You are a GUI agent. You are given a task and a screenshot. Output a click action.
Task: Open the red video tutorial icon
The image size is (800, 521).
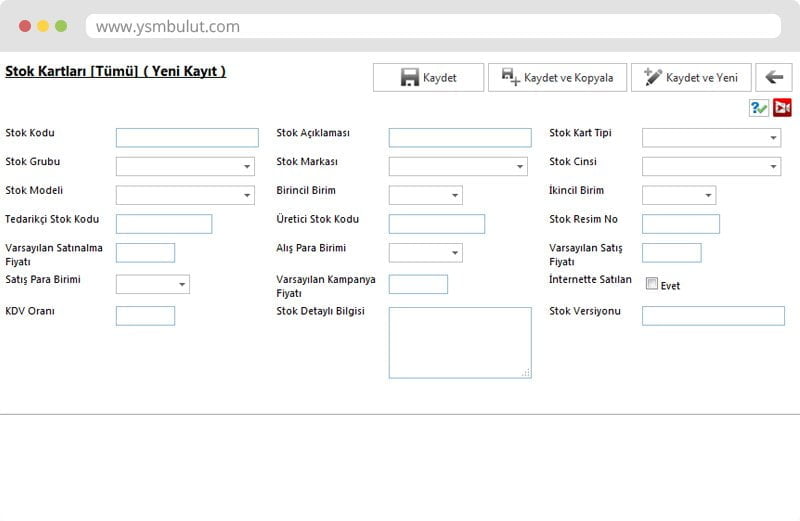(782, 108)
